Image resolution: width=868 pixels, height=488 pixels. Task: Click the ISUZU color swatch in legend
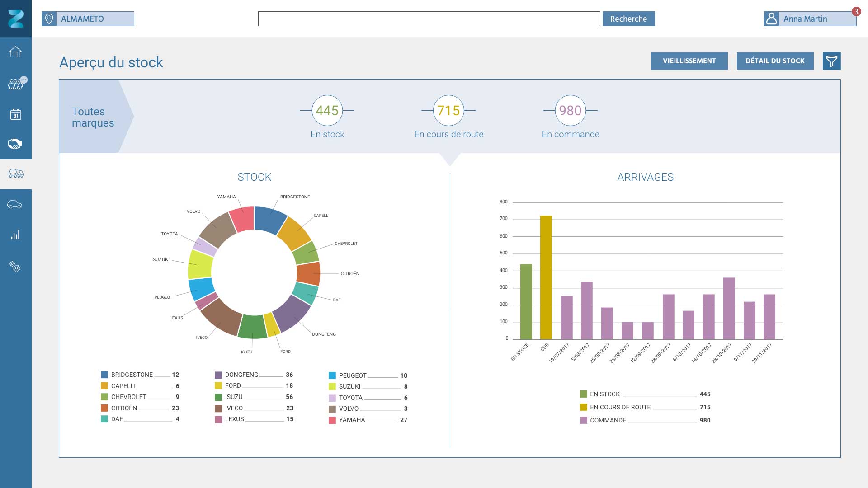point(218,397)
